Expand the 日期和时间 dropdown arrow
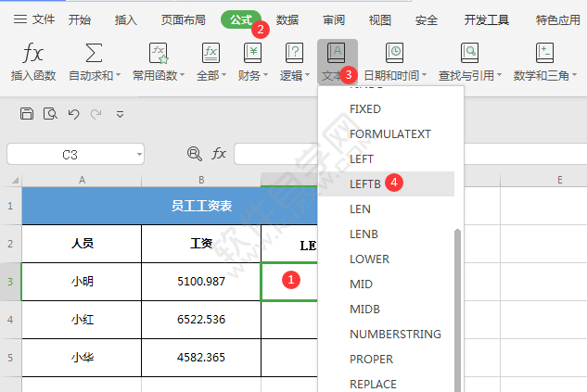The width and height of the screenshot is (587, 392). coord(424,76)
